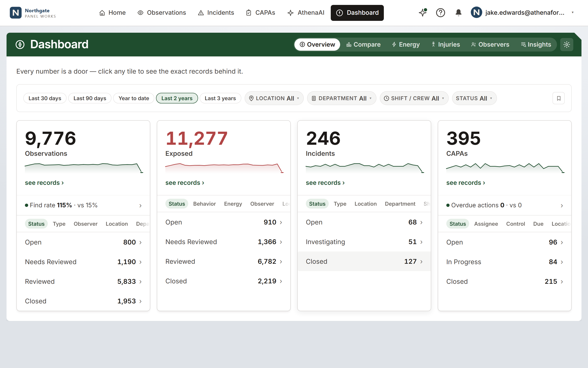Expand the Overdue actions arrow
The height and width of the screenshot is (368, 588).
click(x=562, y=206)
